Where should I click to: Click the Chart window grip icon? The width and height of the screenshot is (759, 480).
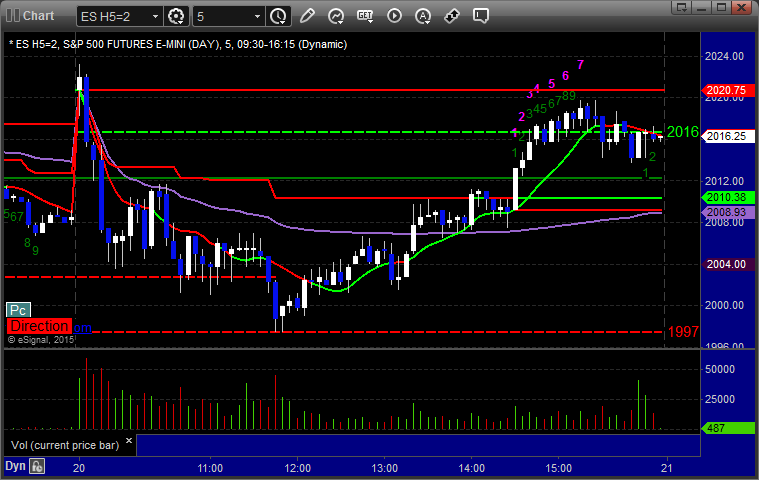pos(13,15)
